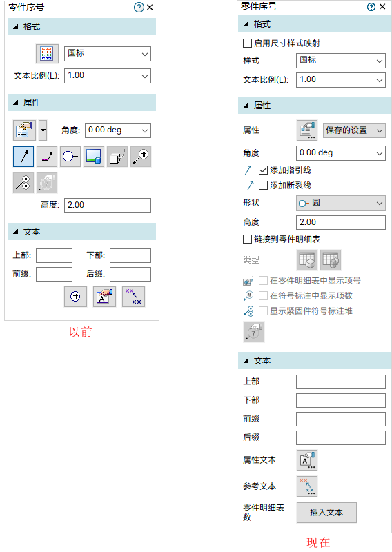This screenshot has width=392, height=552.
Task: Click the 参考文本 reference text icon
Action: pyautogui.click(x=306, y=486)
